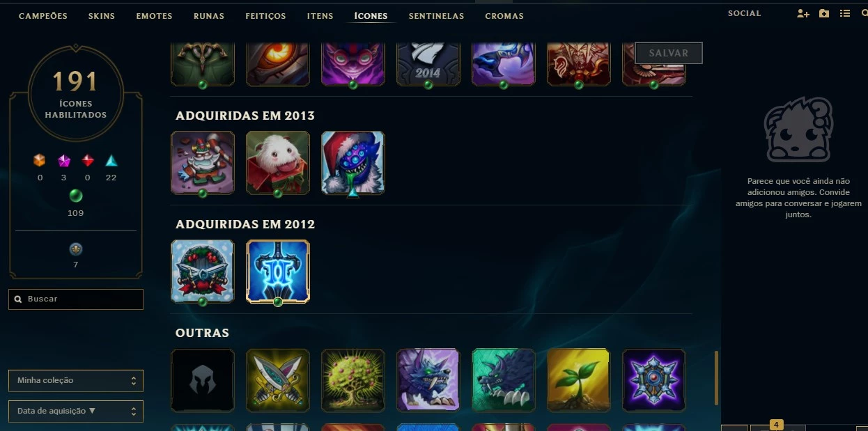Select the purple werewolf icon

click(428, 379)
